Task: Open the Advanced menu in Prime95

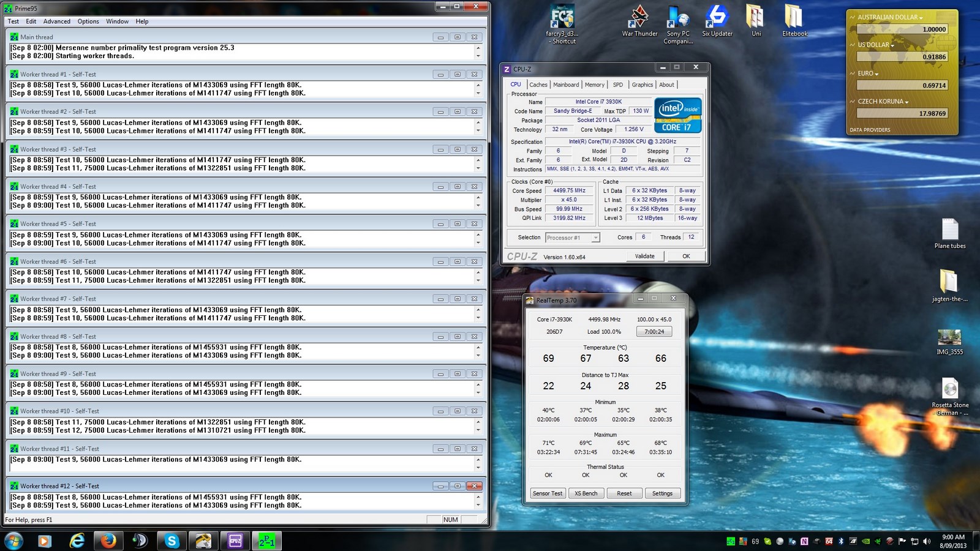Action: click(x=57, y=21)
